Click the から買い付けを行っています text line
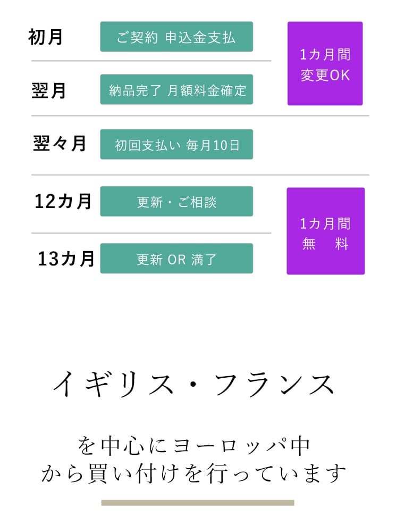Viewport: 396px width, 532px height. (193, 473)
